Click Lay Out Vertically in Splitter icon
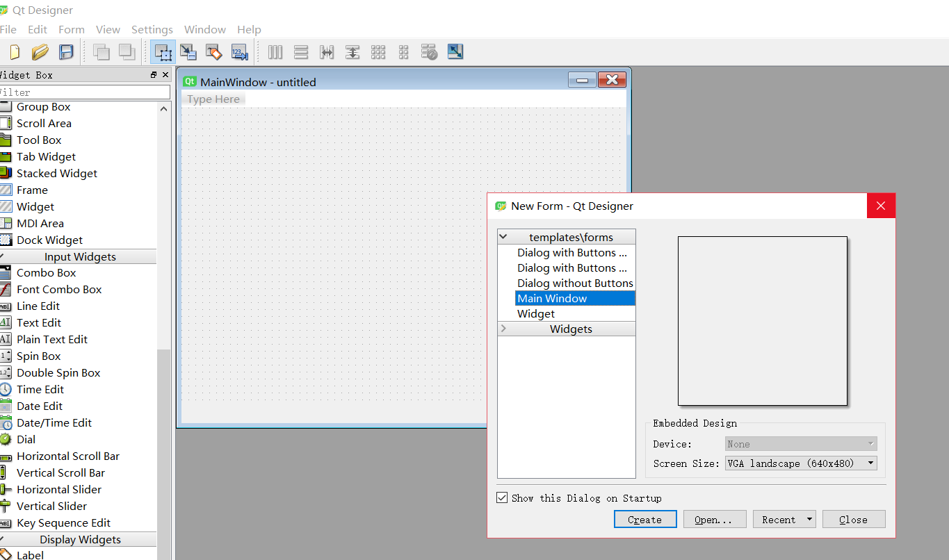Screen dimensions: 949x560 coord(352,52)
